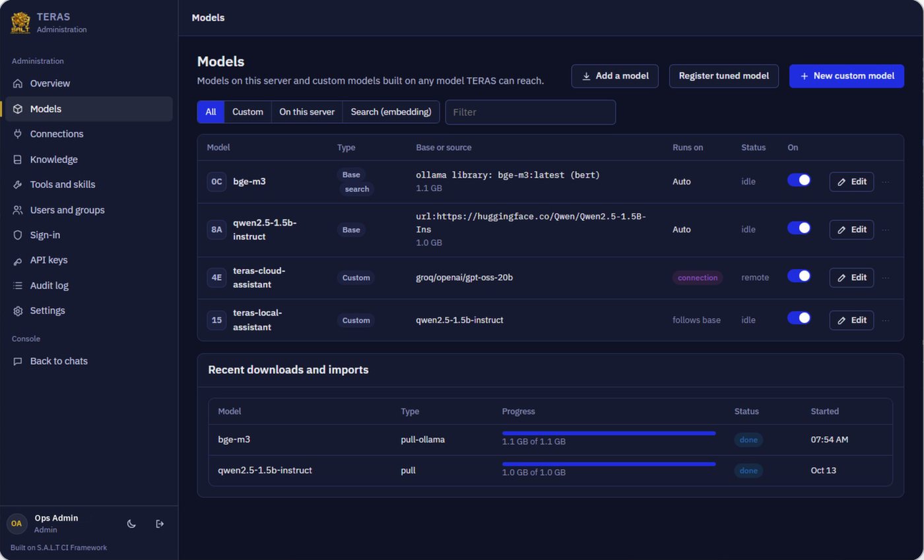
Task: Click Register tuned model button
Action: [x=724, y=76]
